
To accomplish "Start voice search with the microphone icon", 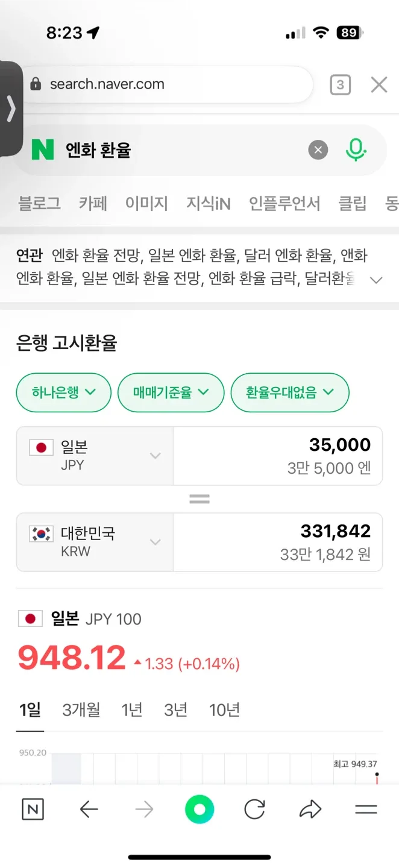I will point(356,149).
